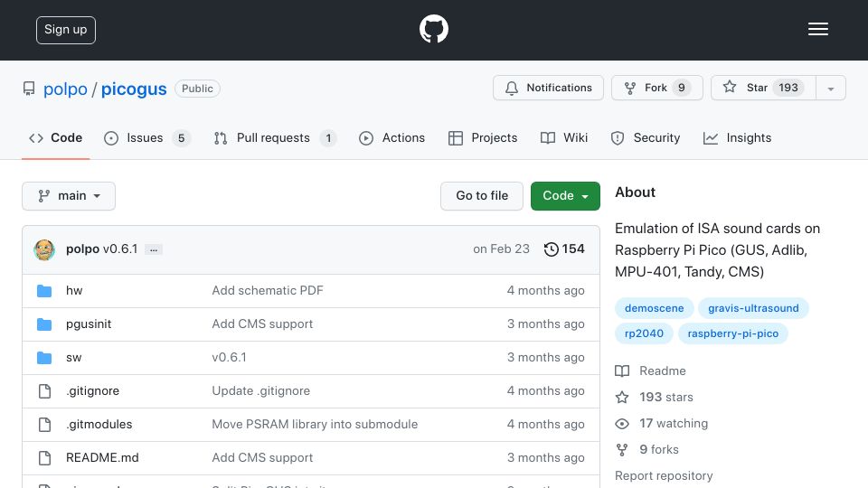
Task: Open the hw folder
Action: tap(74, 290)
